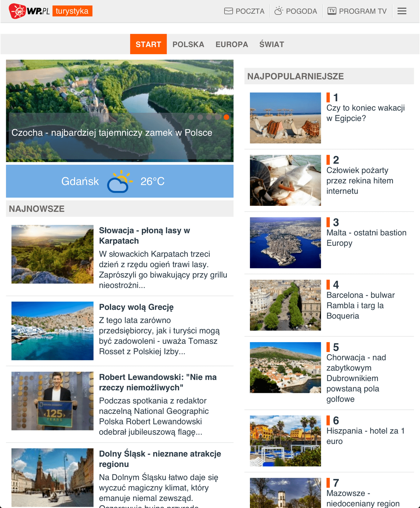Click the partly cloudy weather icon for Gdańsk
Viewport: 420px width, 508px height.
coord(120,181)
